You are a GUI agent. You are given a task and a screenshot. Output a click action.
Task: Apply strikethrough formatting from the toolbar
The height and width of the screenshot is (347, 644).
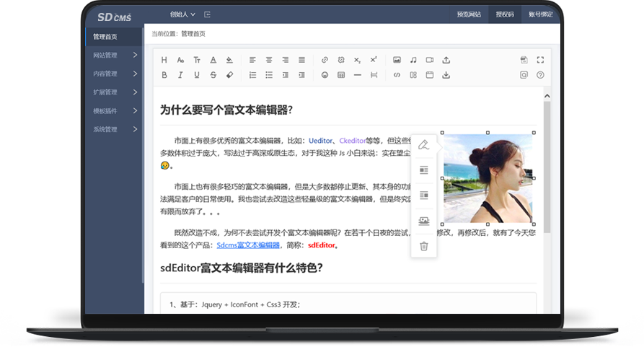(213, 75)
